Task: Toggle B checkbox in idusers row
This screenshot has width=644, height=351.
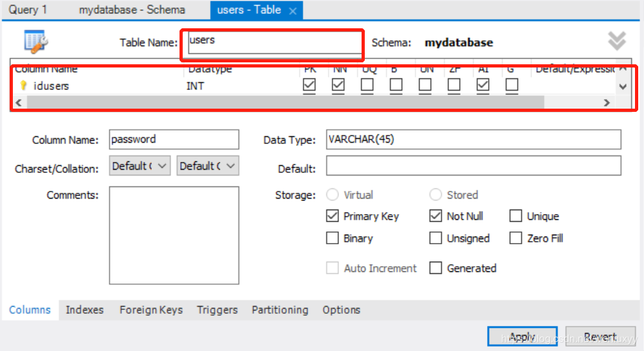Action: [396, 85]
